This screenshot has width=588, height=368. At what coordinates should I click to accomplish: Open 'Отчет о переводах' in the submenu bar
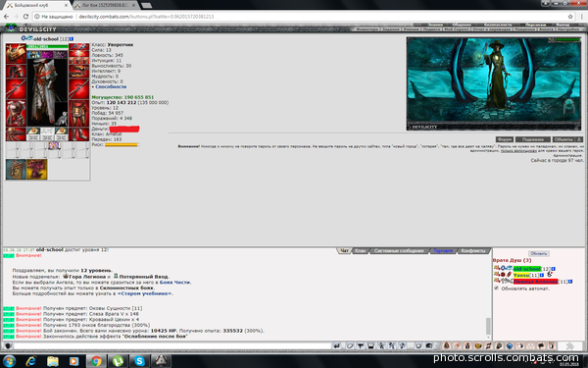[491, 28]
